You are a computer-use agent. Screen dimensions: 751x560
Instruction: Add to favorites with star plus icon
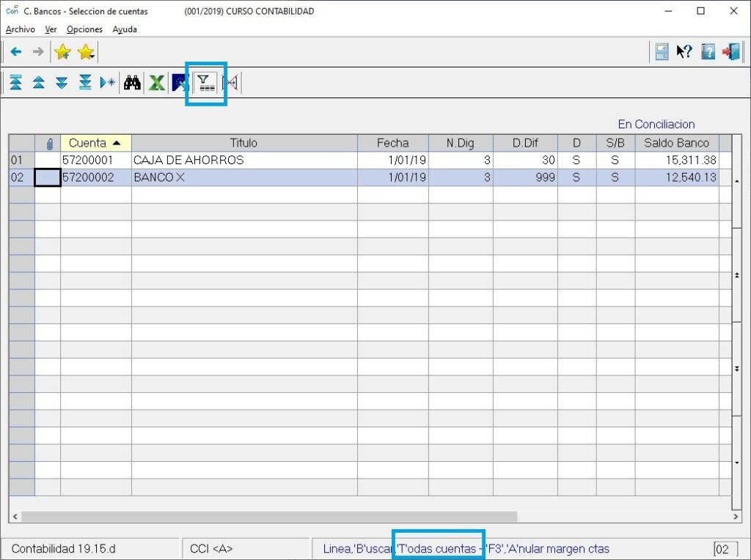[63, 52]
